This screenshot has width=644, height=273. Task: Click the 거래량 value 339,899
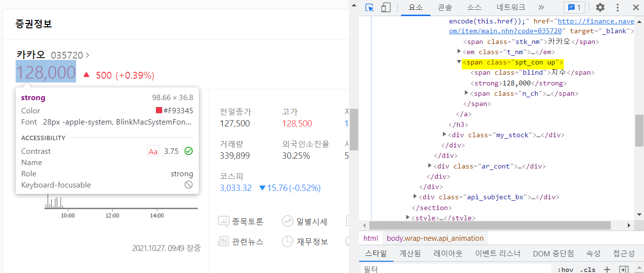click(x=235, y=156)
